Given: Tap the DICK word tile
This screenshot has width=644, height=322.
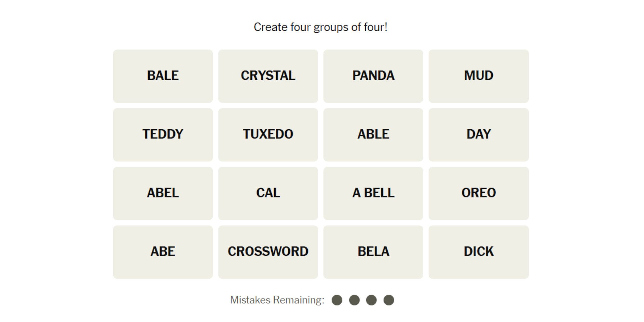Looking at the screenshot, I should (479, 252).
